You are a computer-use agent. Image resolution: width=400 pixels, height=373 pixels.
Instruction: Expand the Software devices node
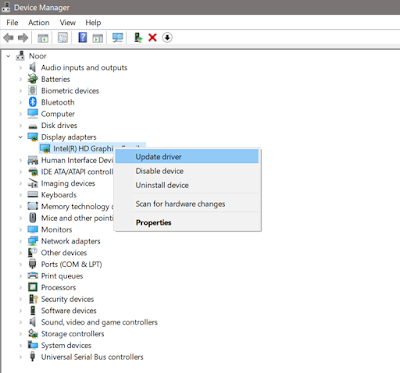point(20,310)
